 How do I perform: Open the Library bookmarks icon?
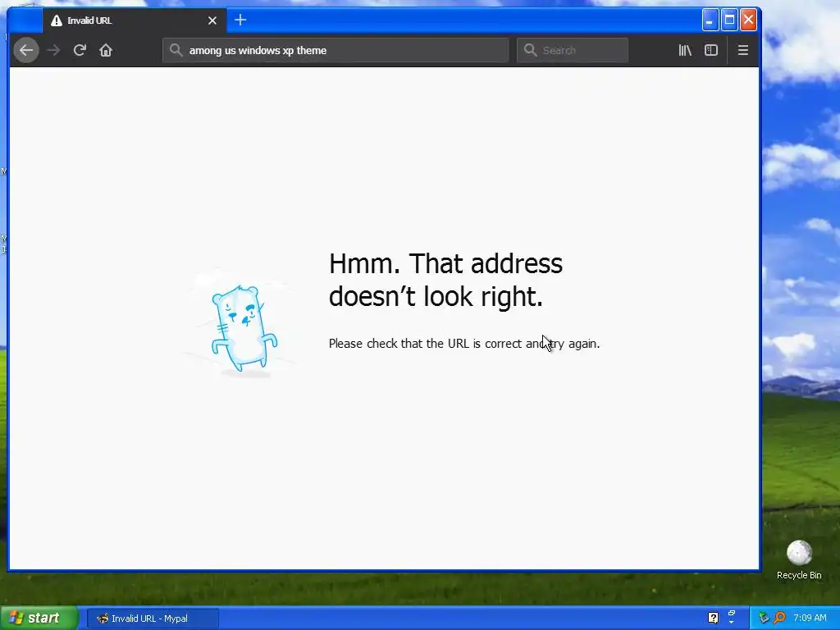click(685, 50)
